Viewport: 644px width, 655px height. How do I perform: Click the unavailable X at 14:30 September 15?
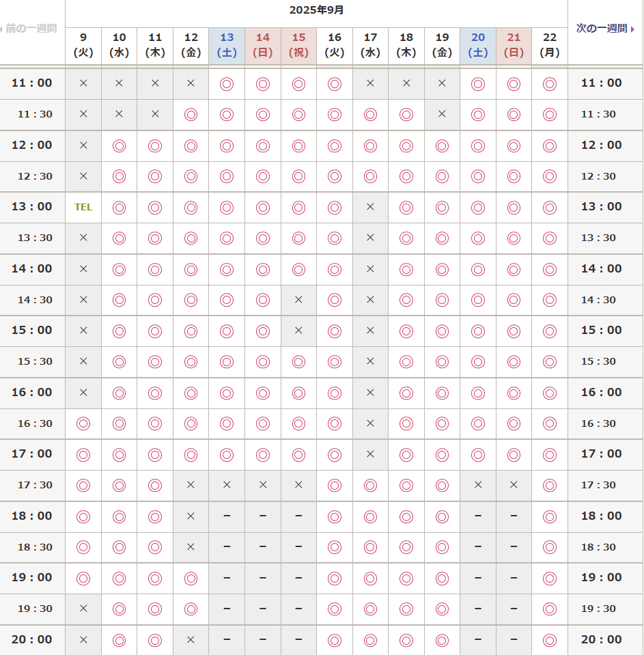[298, 300]
